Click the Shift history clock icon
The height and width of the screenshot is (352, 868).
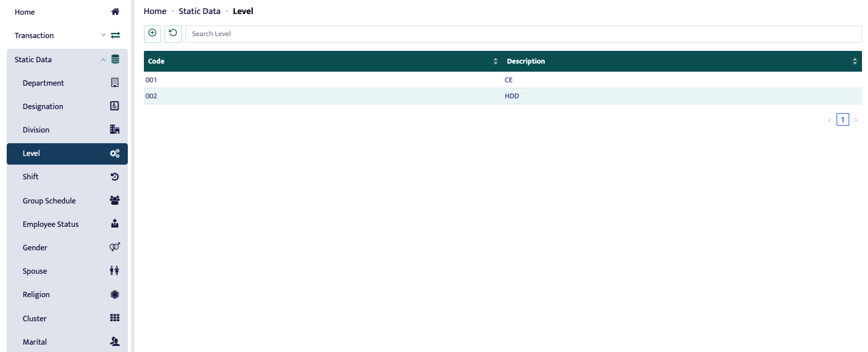point(114,177)
